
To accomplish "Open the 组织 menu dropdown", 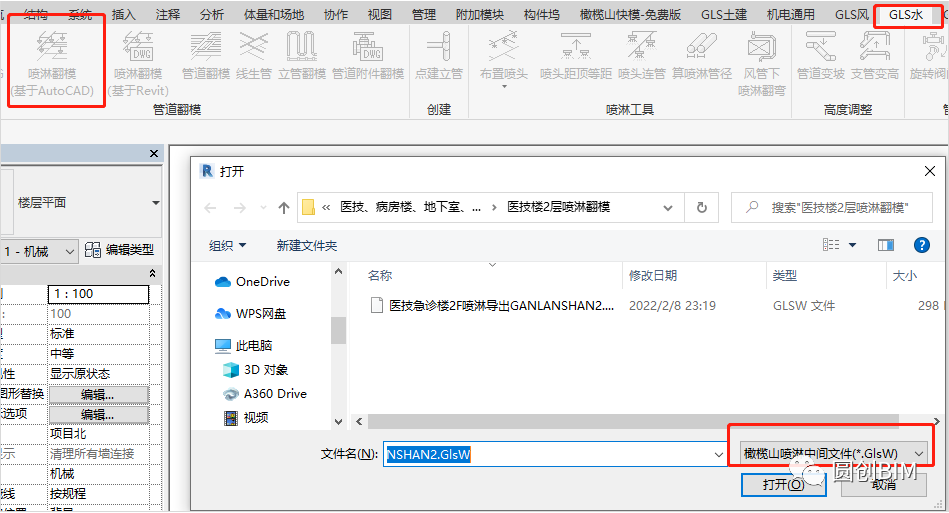I will (x=228, y=245).
